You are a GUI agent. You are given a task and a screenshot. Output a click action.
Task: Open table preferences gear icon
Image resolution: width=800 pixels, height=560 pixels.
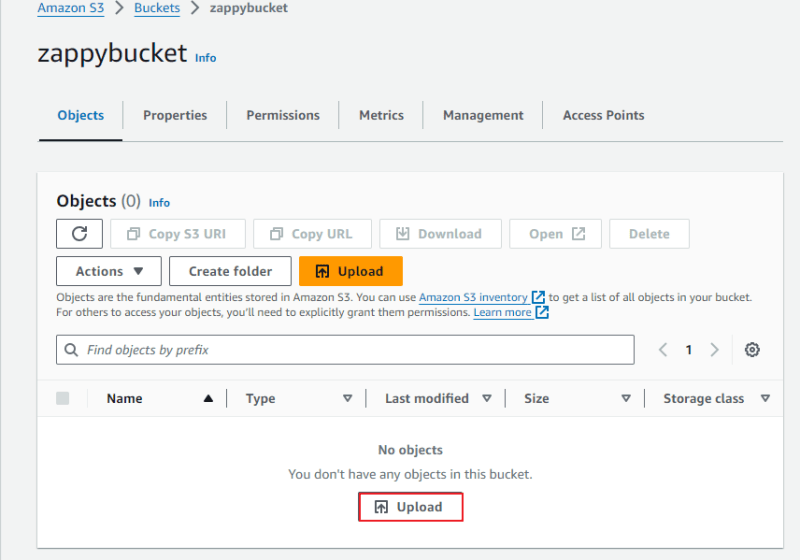(752, 350)
